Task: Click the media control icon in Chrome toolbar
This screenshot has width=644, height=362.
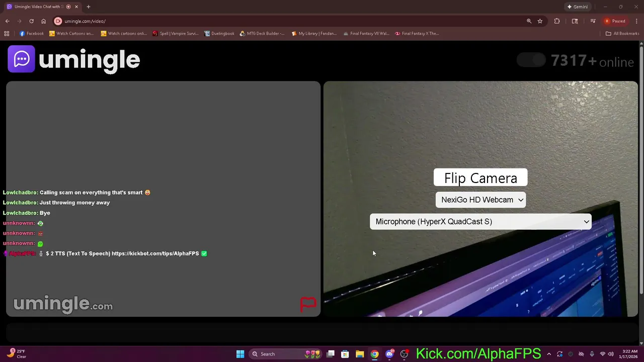Action: point(593,21)
